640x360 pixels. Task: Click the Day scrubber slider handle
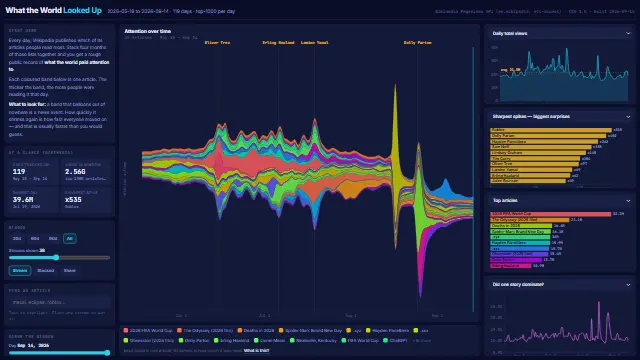pos(107,353)
